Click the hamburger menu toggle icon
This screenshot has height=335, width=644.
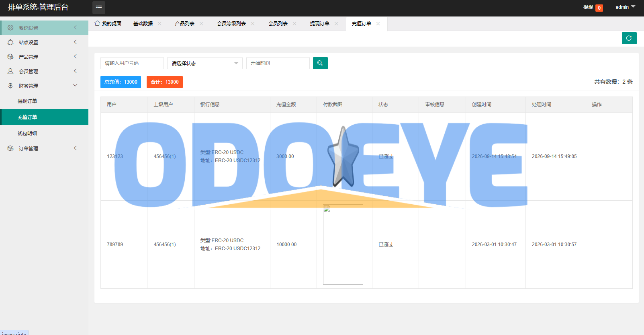(99, 8)
